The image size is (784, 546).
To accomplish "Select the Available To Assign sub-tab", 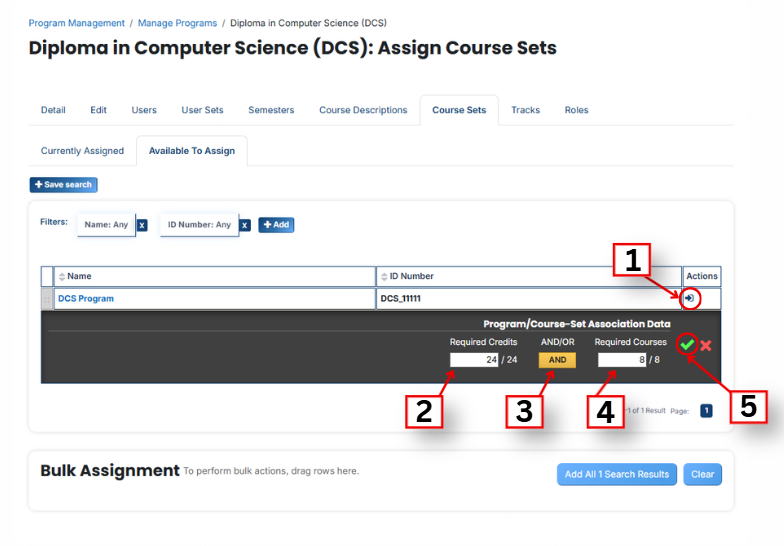I will point(192,151).
